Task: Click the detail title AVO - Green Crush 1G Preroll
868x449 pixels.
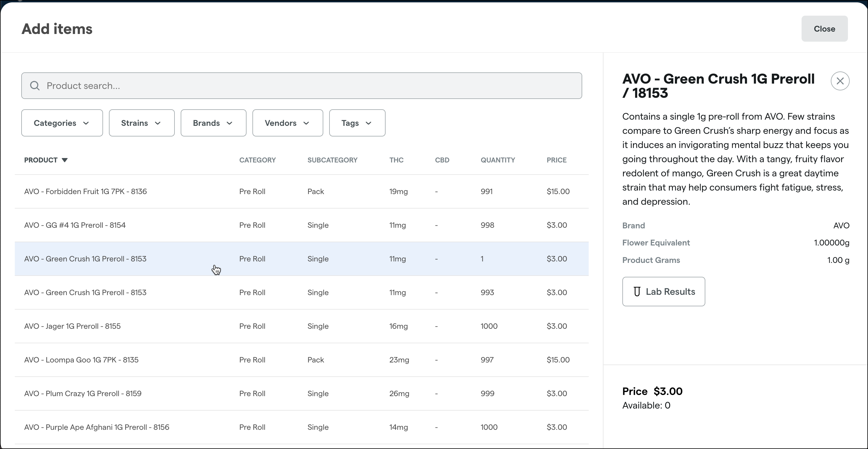Action: [718, 79]
